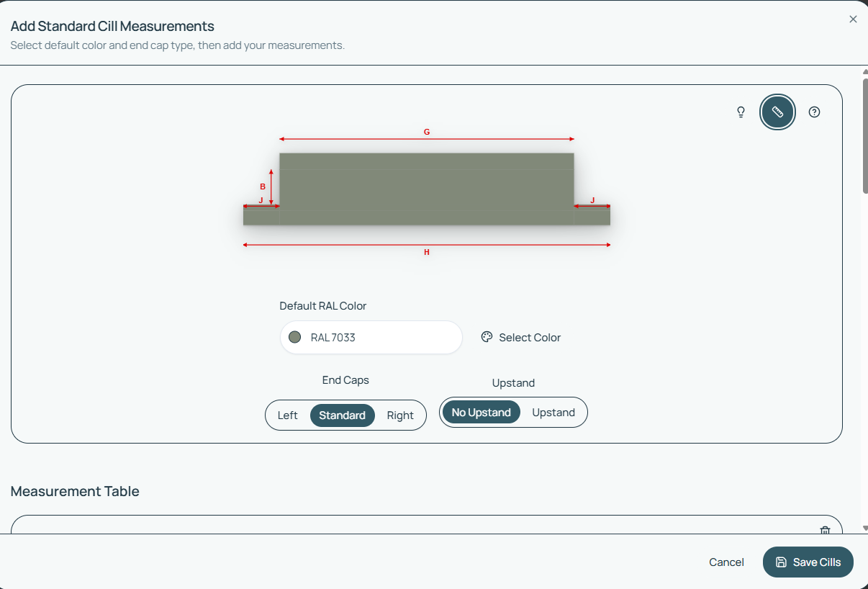Click the Measurement Table heading
The width and height of the screenshot is (868, 589).
click(x=75, y=491)
